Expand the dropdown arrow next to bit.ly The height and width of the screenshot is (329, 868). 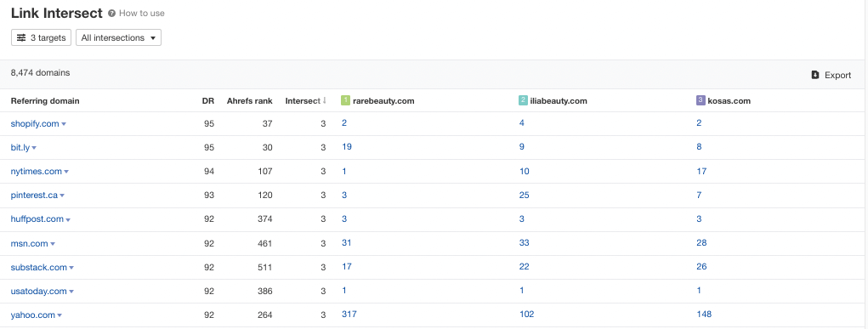[34, 148]
